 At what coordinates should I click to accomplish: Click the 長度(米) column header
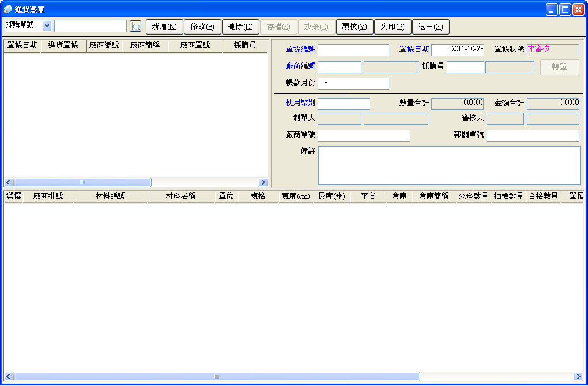coord(331,196)
